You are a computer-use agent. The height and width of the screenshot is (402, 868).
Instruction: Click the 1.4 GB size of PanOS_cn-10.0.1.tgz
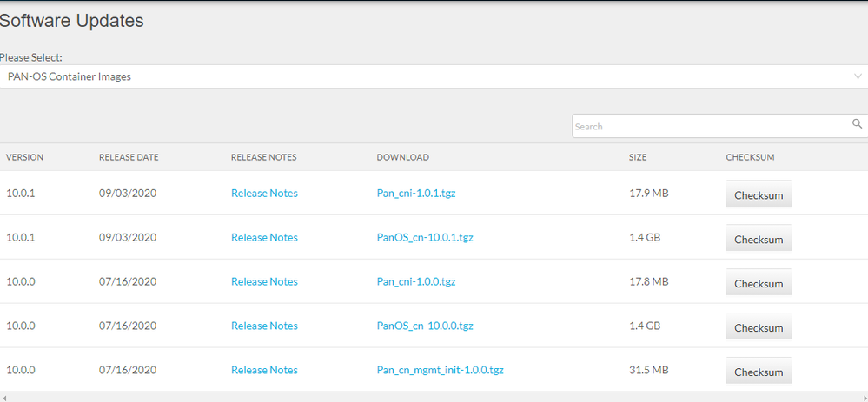pos(645,237)
